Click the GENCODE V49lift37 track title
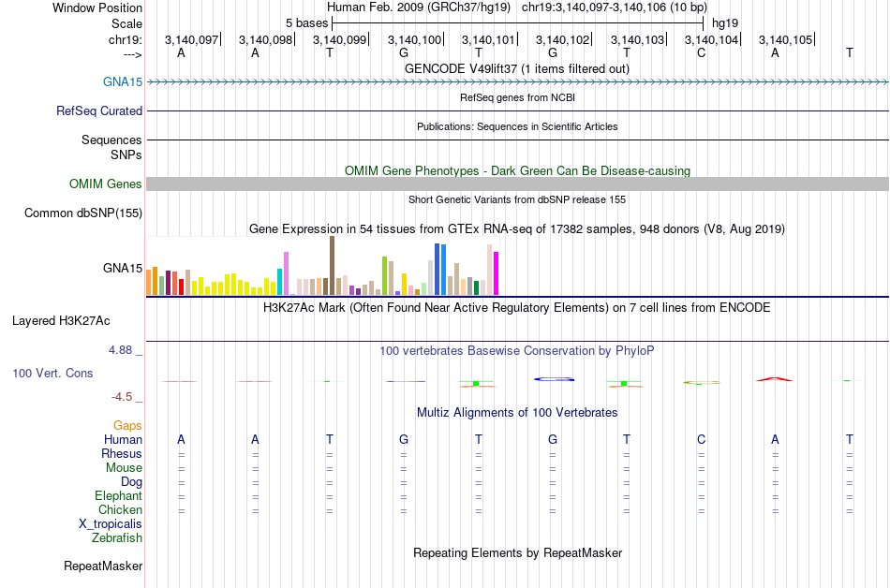The width and height of the screenshot is (890, 588). coord(517,68)
